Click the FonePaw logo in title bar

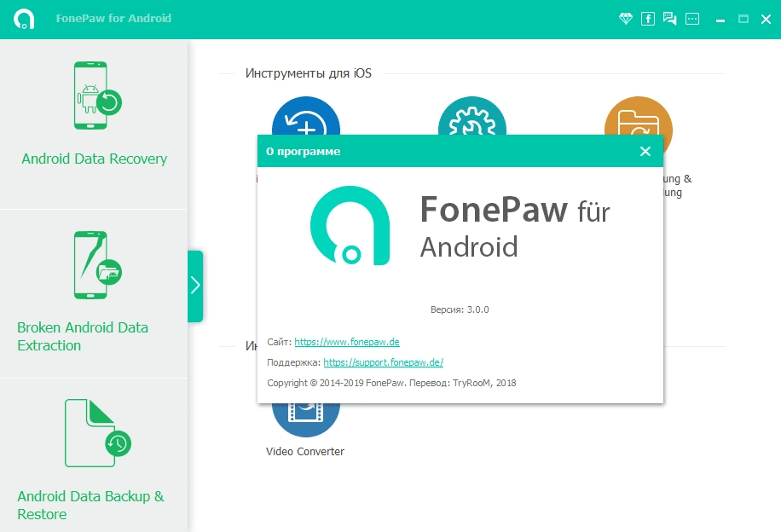[24, 19]
